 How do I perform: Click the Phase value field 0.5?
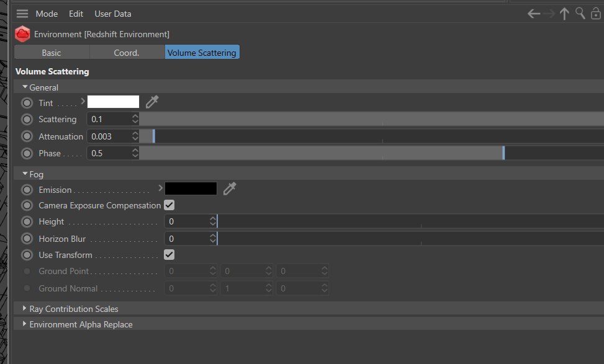pyautogui.click(x=109, y=153)
